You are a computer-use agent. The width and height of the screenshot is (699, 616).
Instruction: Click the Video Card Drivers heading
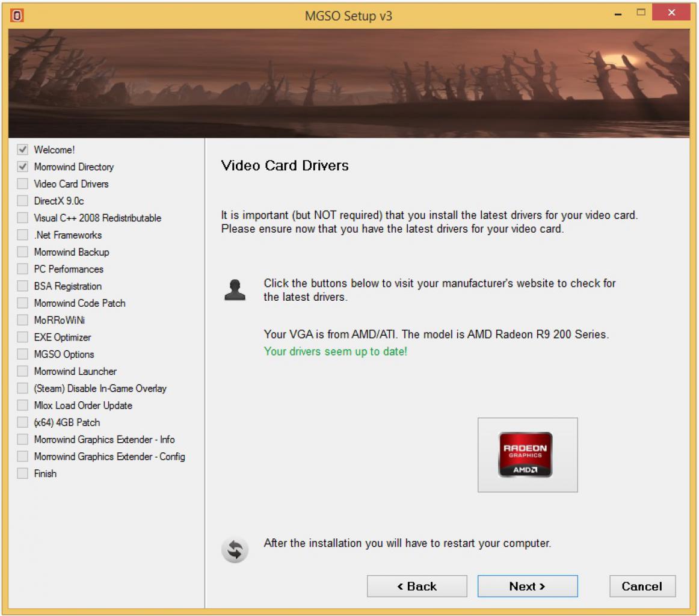click(285, 165)
